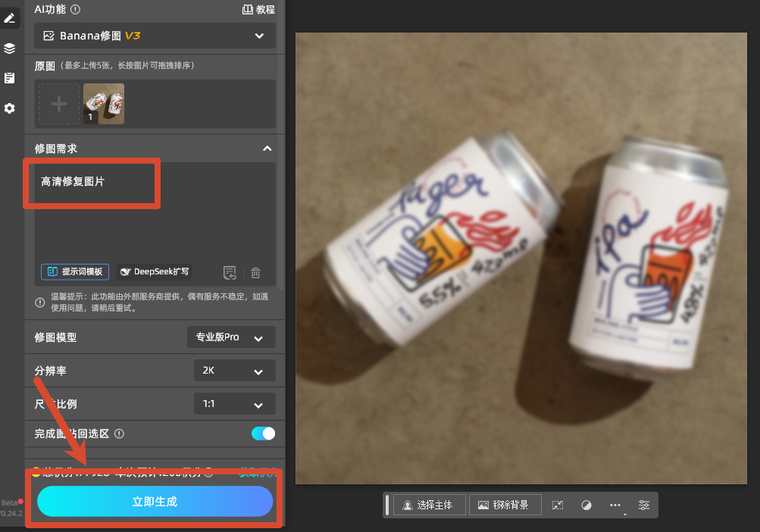The width and height of the screenshot is (760, 532).
Task: Open the document notes sidebar icon
Action: click(x=10, y=78)
